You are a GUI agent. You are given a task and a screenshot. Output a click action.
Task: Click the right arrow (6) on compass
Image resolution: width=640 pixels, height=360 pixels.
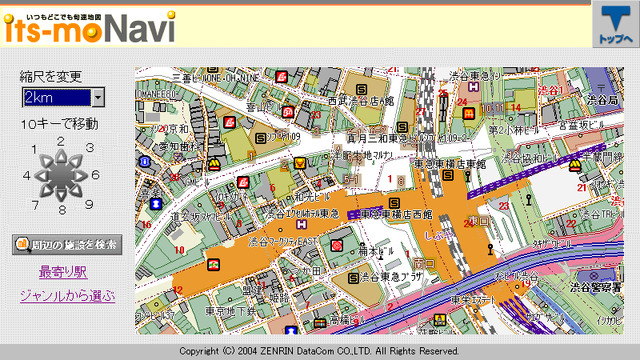80,176
